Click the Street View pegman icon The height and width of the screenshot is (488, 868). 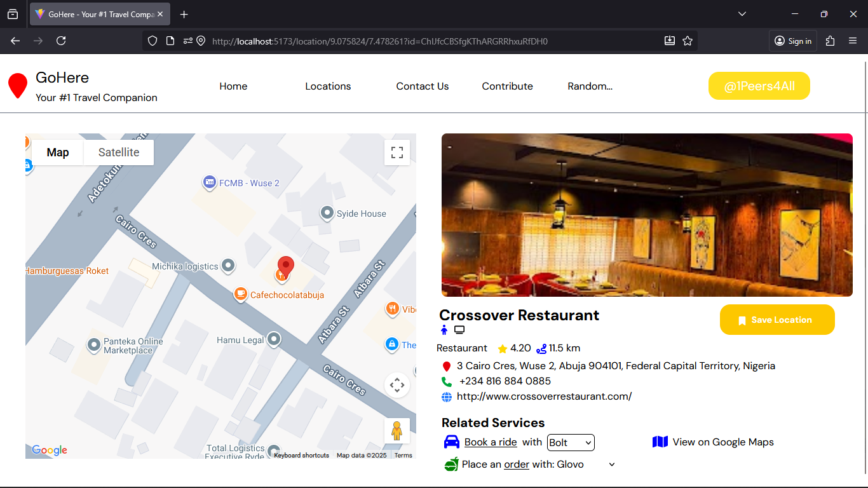point(397,431)
